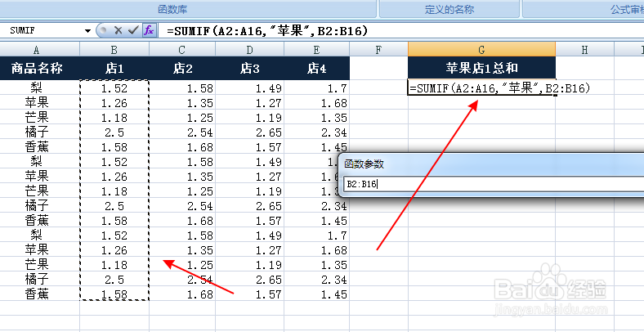Viewport: 644px width, 332px height.
Task: Click header cell 店2
Action: [183, 68]
